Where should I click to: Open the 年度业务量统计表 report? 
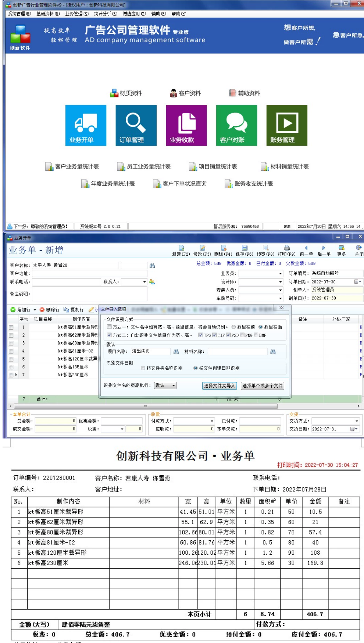(x=108, y=184)
